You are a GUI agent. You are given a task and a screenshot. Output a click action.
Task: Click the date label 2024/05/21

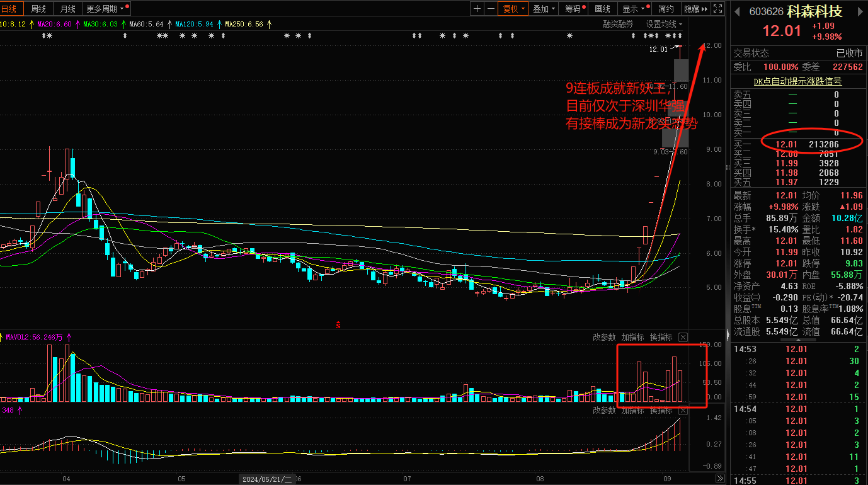point(267,479)
